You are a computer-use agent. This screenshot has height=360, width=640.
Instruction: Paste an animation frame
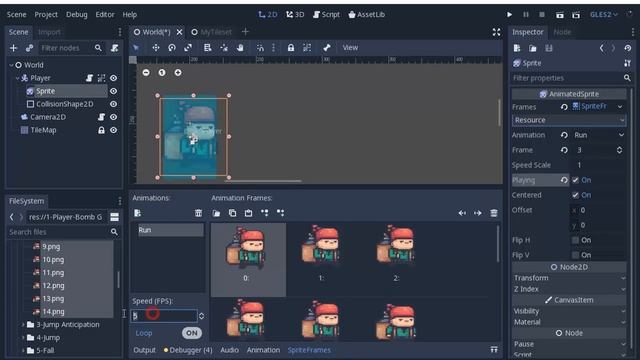coord(248,213)
